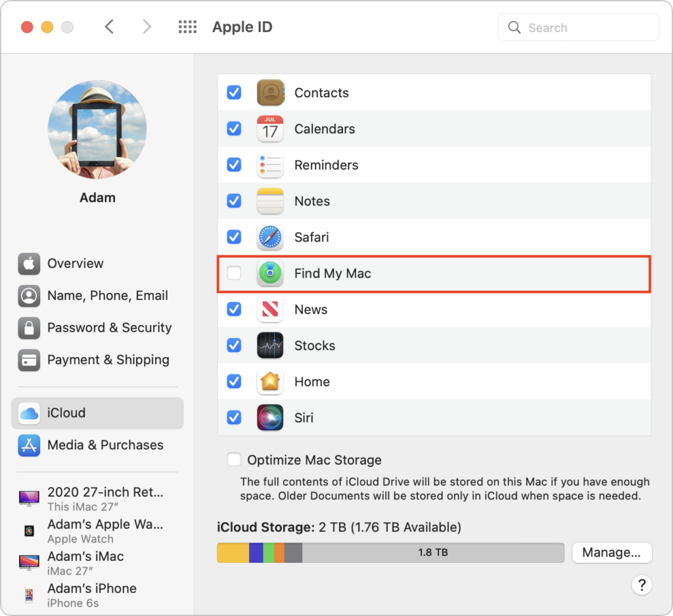Enable Optimize Mac Storage checkbox
673x616 pixels.
[234, 460]
